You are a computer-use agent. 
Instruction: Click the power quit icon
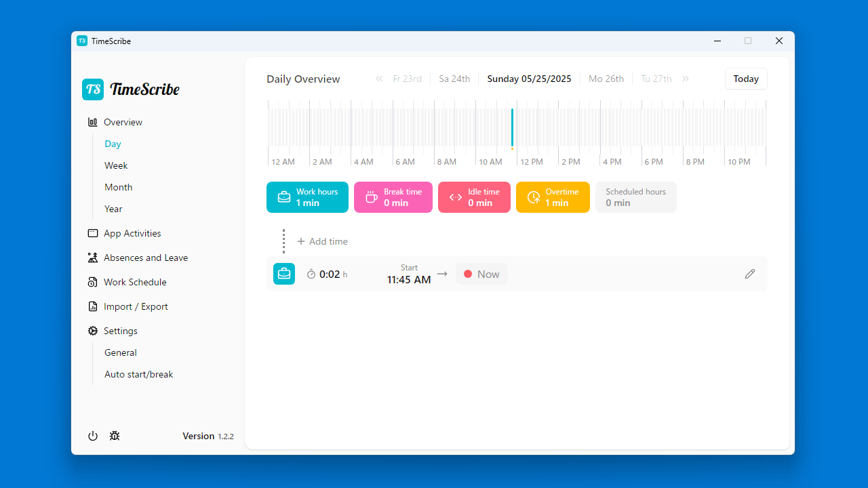pyautogui.click(x=93, y=436)
